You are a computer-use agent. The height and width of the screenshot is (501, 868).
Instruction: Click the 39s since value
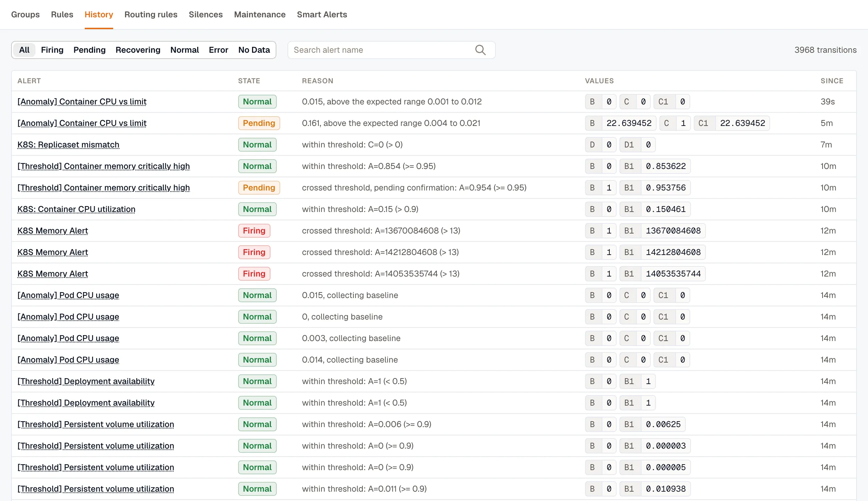click(x=828, y=102)
